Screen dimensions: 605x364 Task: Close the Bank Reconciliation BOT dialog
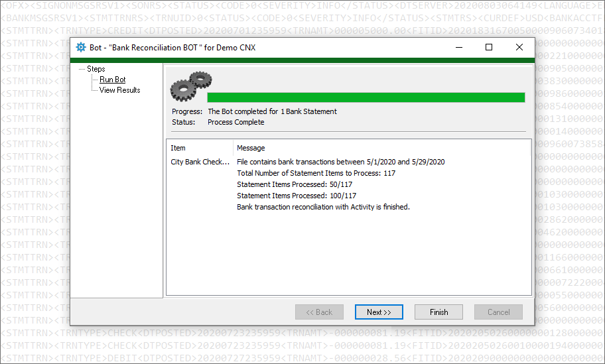click(x=519, y=48)
